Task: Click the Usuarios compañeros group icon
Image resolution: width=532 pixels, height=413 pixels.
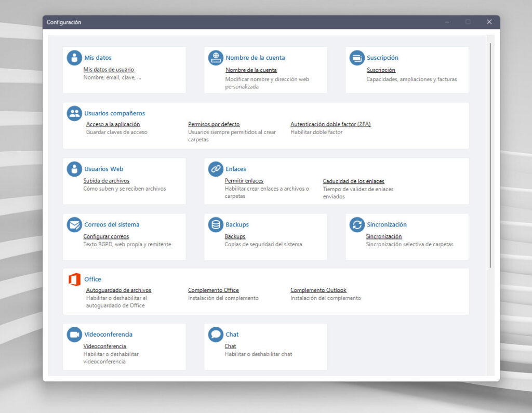Action: 74,113
